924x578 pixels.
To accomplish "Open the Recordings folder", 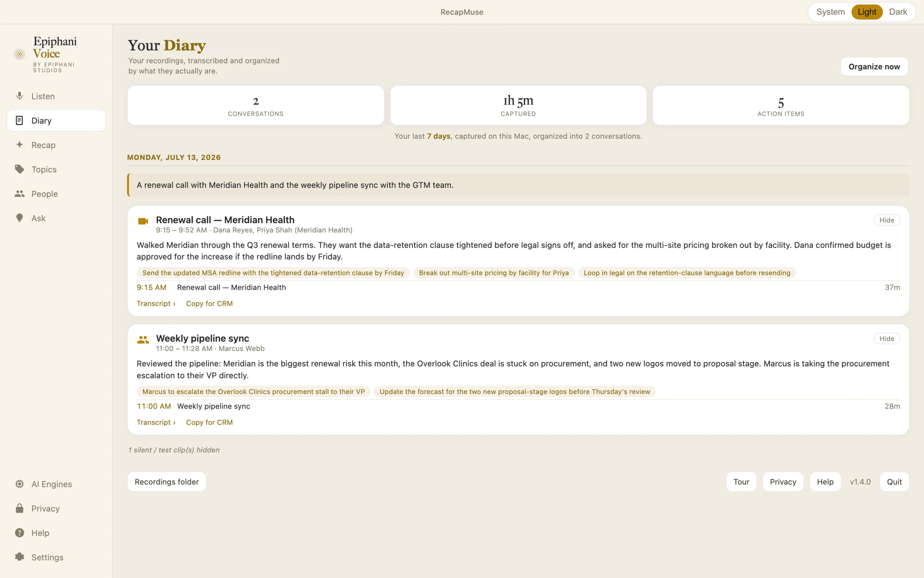I will (167, 482).
